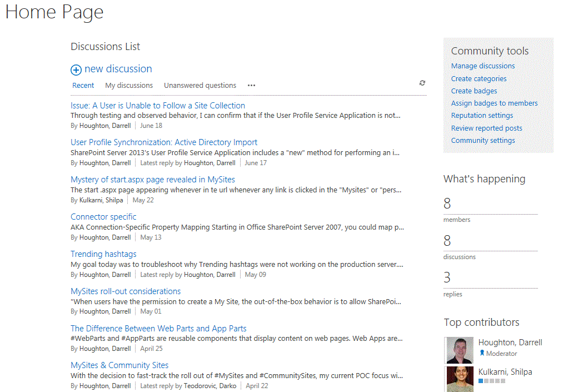Open Manage discussions in Community tools
This screenshot has width=568, height=392.
(483, 66)
